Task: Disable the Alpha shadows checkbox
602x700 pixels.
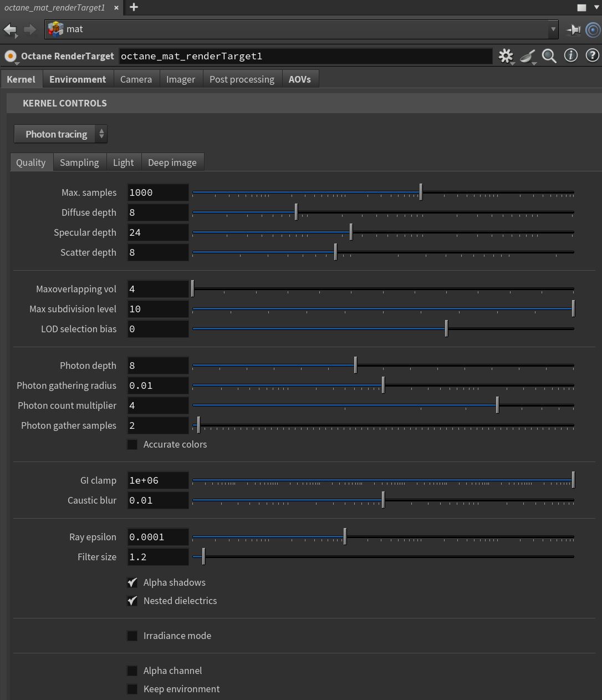Action: (x=132, y=582)
